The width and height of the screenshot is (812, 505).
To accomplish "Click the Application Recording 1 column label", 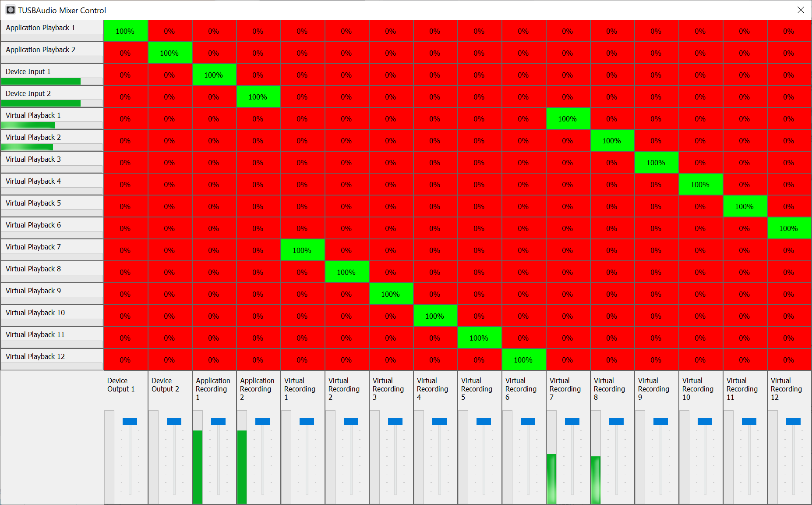I will point(213,389).
